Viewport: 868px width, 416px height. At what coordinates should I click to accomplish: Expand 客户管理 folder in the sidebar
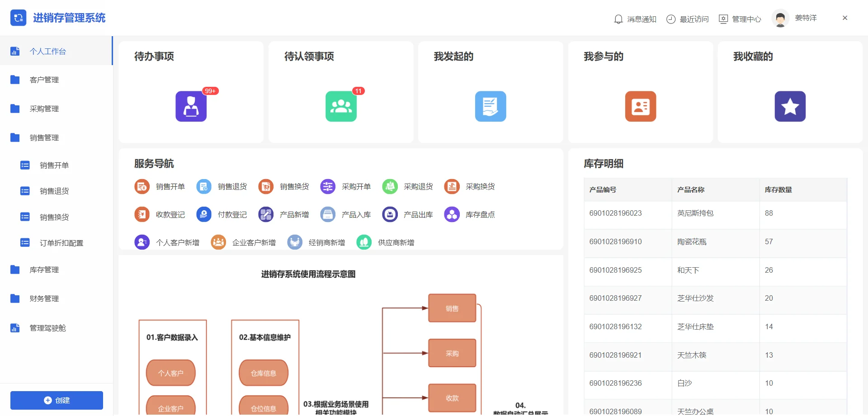[x=56, y=80]
